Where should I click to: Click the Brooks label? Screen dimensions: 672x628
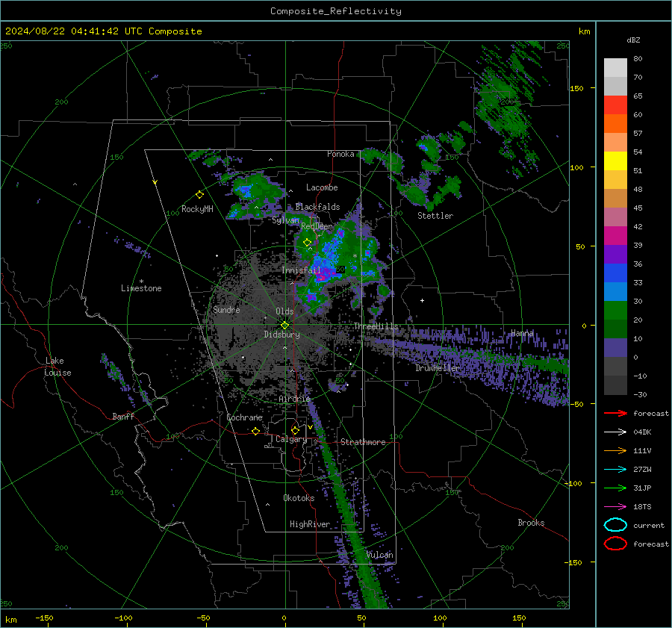click(531, 523)
